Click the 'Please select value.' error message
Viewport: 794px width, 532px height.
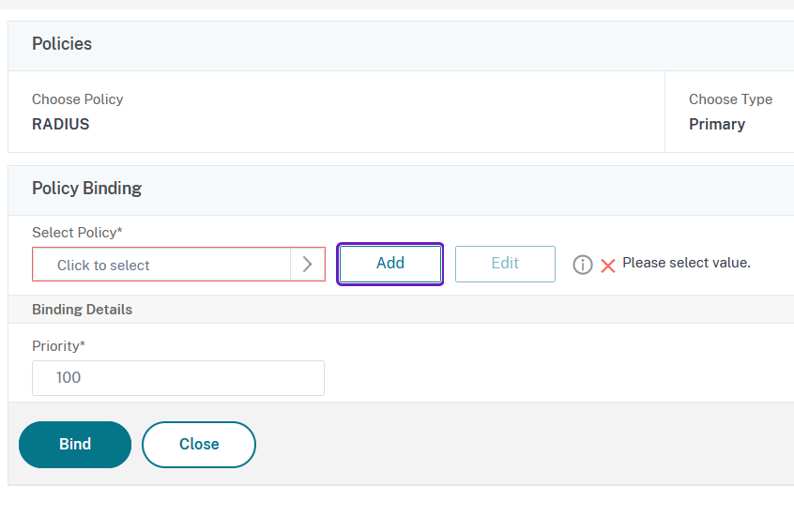tap(686, 263)
